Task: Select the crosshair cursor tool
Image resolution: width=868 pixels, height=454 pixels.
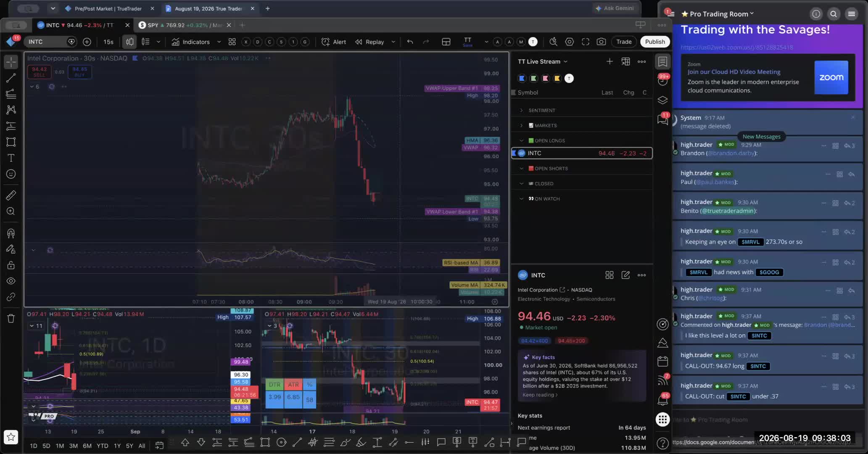Action: pyautogui.click(x=11, y=62)
